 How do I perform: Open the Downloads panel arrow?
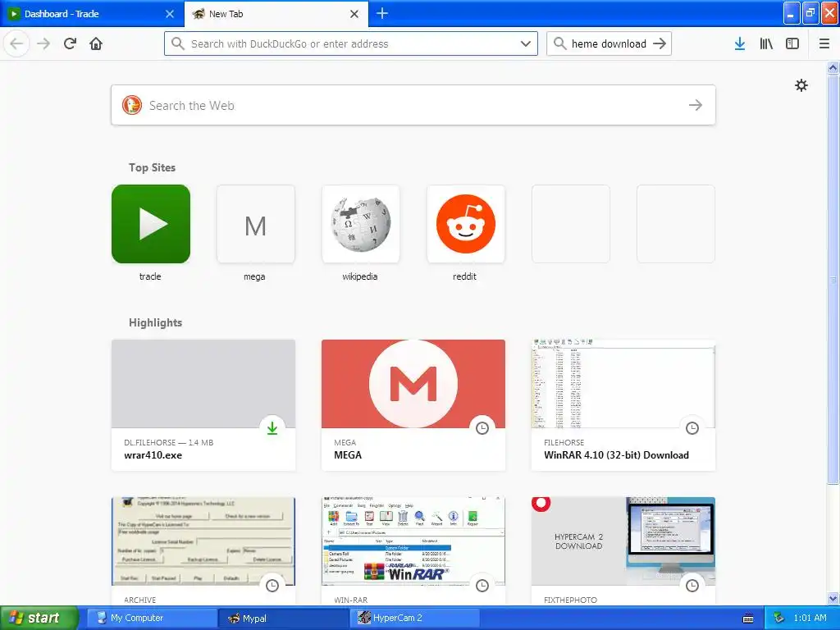pyautogui.click(x=740, y=43)
